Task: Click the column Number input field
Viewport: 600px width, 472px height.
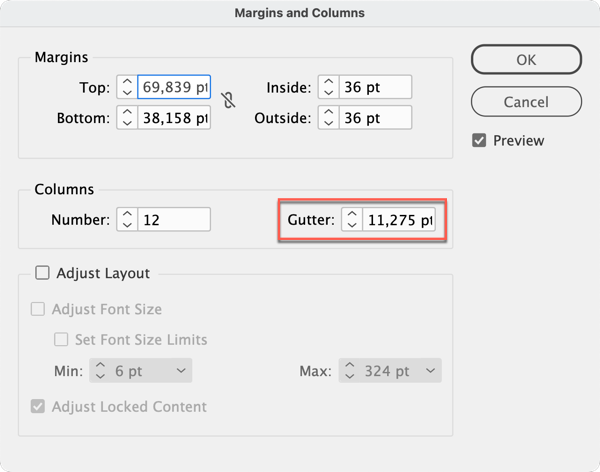Action: (x=174, y=220)
